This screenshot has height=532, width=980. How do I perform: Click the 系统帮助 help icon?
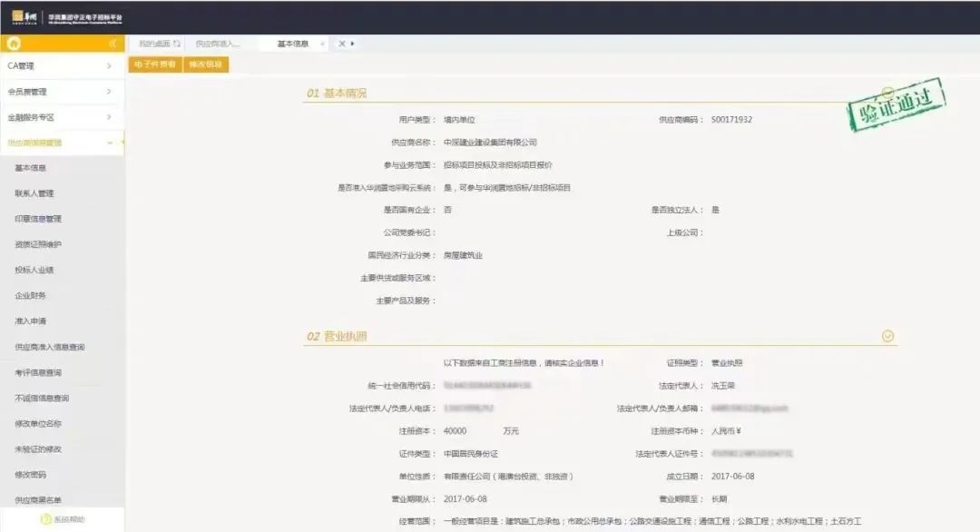pyautogui.click(x=45, y=519)
